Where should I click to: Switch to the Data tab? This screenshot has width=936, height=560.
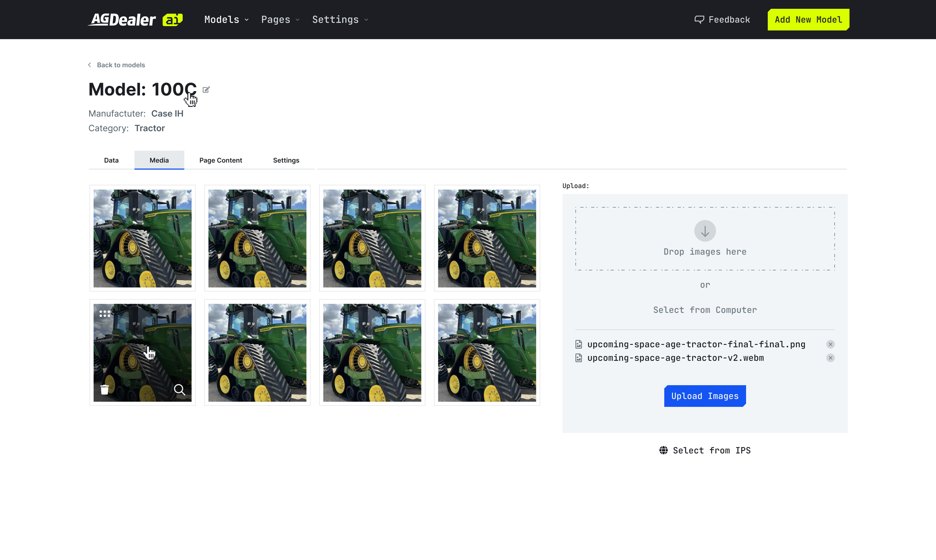[x=111, y=160]
